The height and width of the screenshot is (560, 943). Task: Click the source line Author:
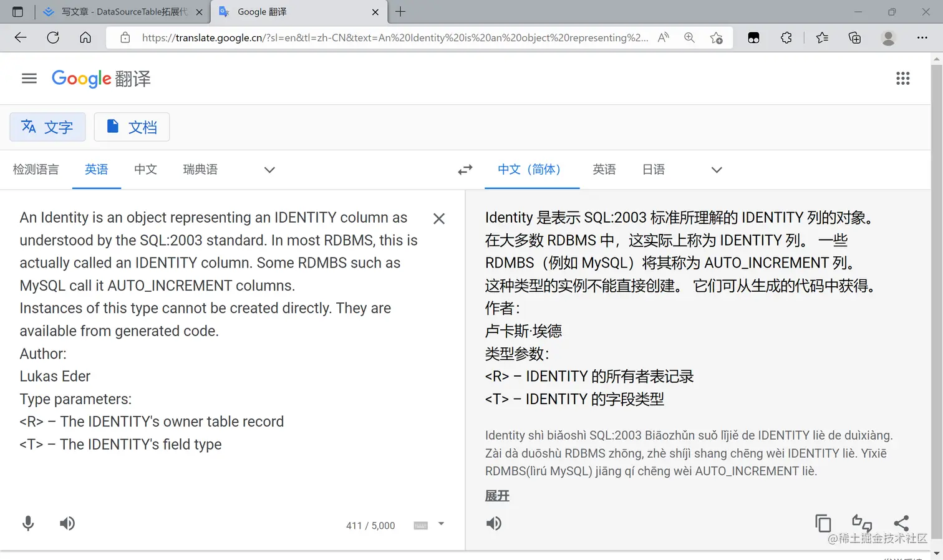click(43, 354)
